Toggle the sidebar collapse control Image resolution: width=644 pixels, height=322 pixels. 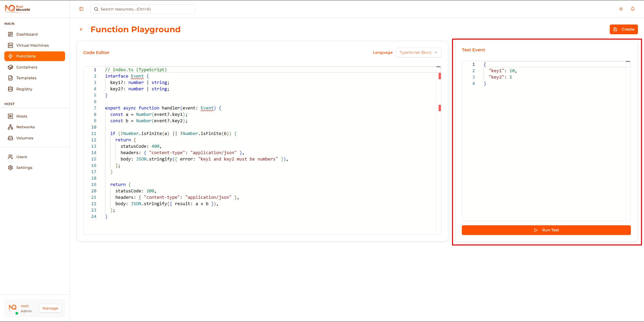81,9
